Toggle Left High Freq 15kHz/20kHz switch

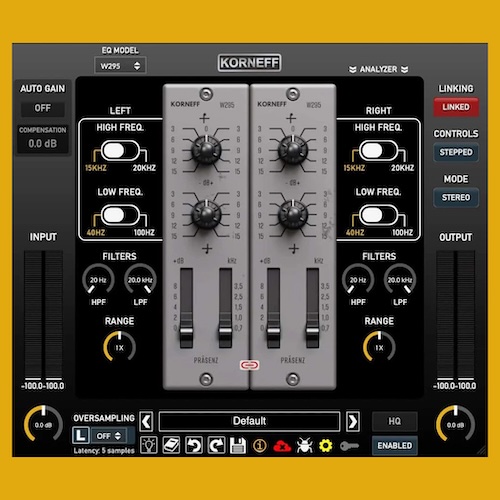point(120,151)
